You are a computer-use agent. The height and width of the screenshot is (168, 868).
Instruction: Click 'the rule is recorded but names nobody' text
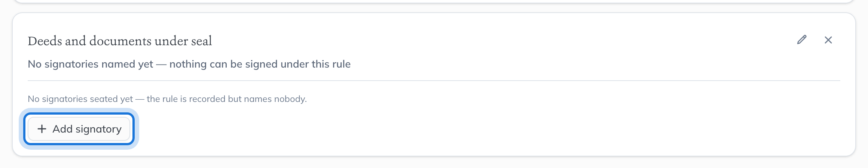pos(227,99)
